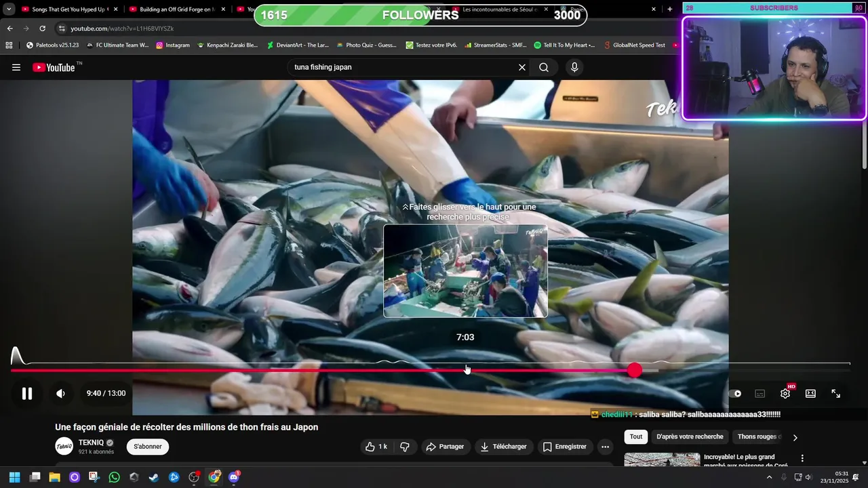This screenshot has height=488, width=868.
Task: Close the 'Songs That Get You Hyped Up' tab
Action: (x=116, y=9)
